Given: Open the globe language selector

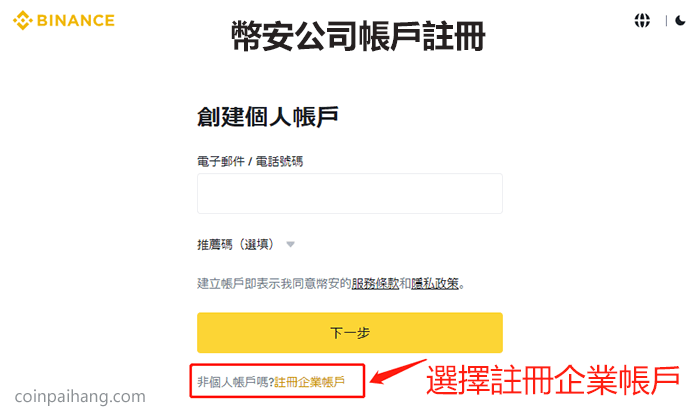Looking at the screenshot, I should point(642,21).
